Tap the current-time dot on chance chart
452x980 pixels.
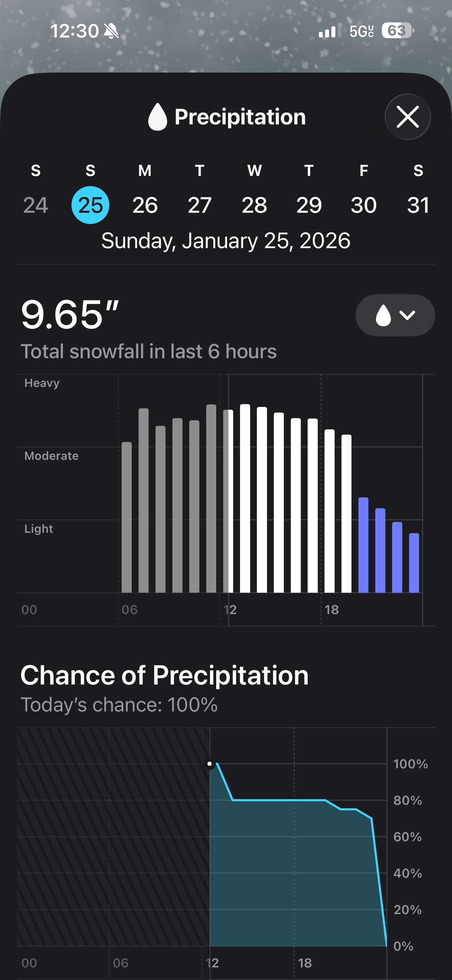(210, 763)
